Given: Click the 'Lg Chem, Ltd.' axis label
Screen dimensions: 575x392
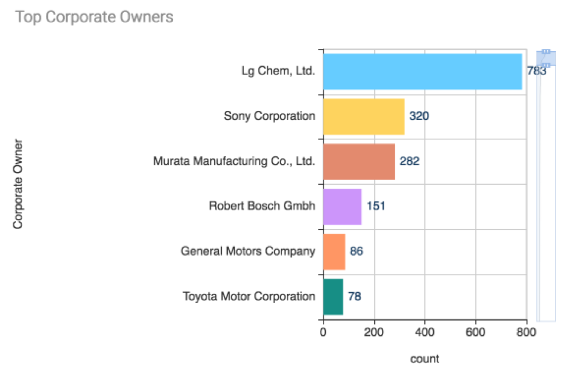Looking at the screenshot, I should [x=278, y=71].
